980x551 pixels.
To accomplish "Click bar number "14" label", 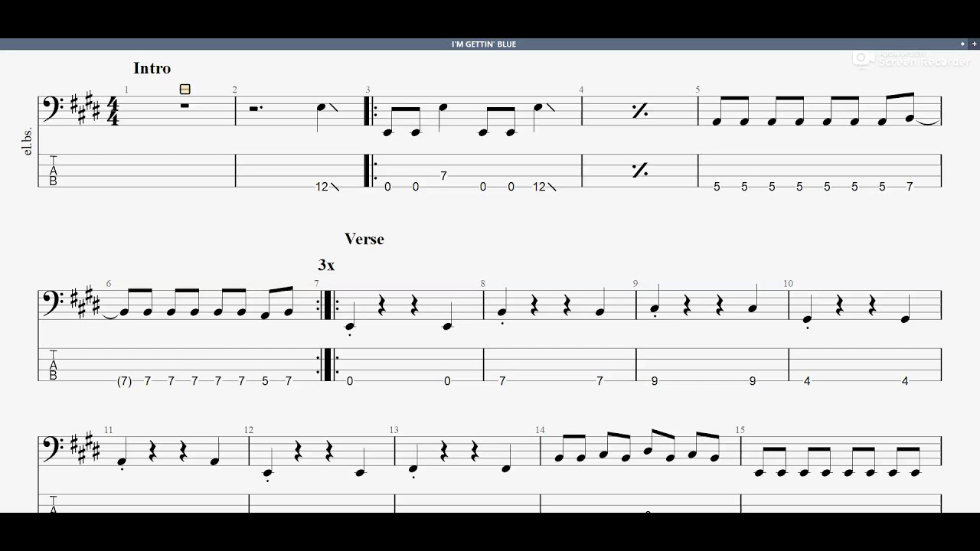I will point(541,430).
